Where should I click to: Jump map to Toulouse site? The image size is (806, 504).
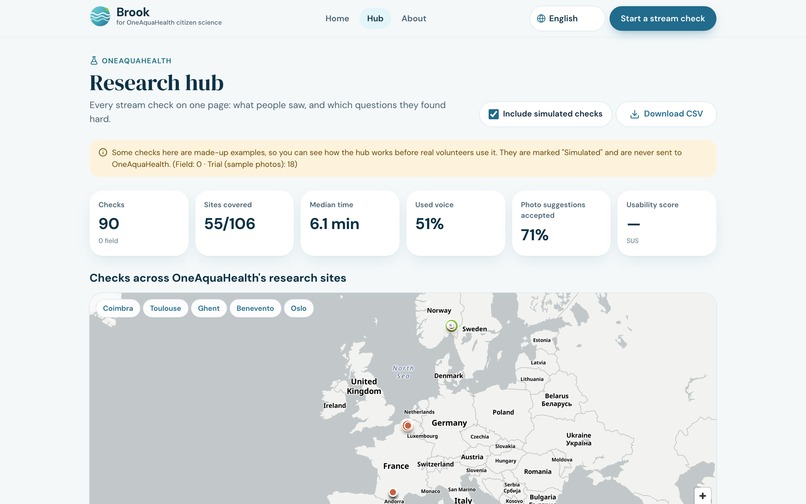tap(166, 308)
